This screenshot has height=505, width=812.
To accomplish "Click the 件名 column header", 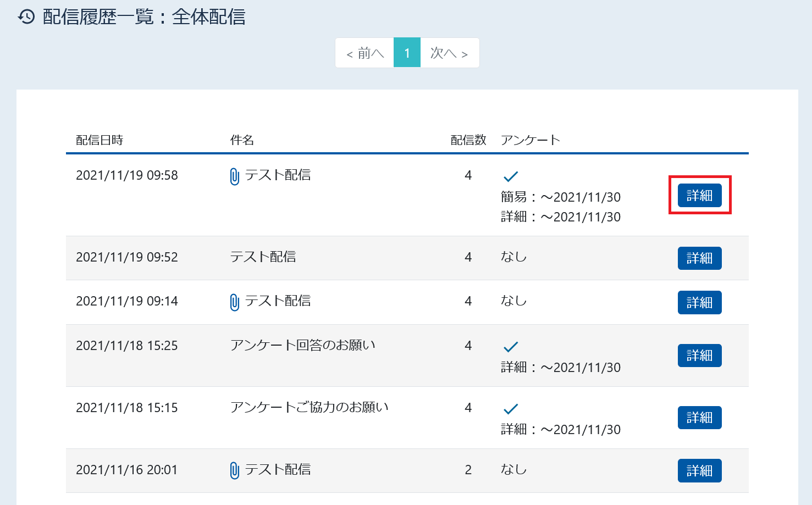I will click(x=242, y=140).
